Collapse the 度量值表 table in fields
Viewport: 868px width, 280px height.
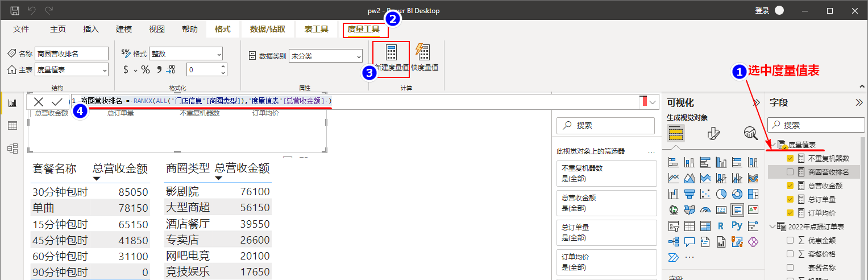click(773, 145)
